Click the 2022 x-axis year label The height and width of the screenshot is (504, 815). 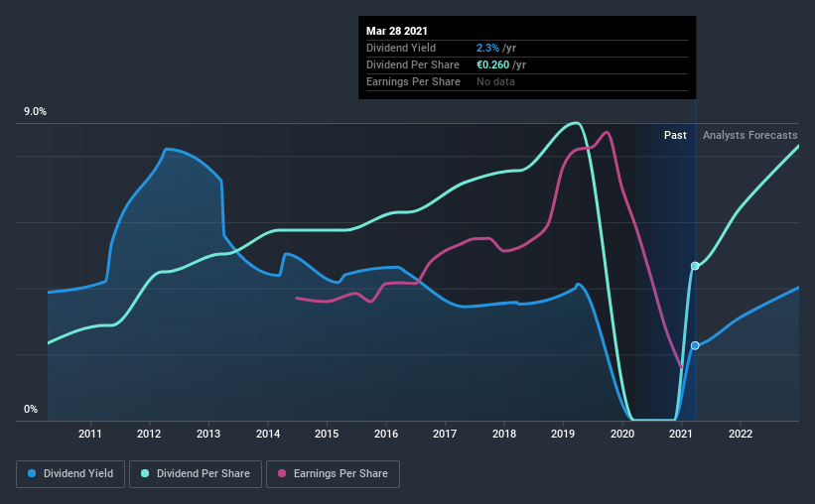(x=741, y=434)
